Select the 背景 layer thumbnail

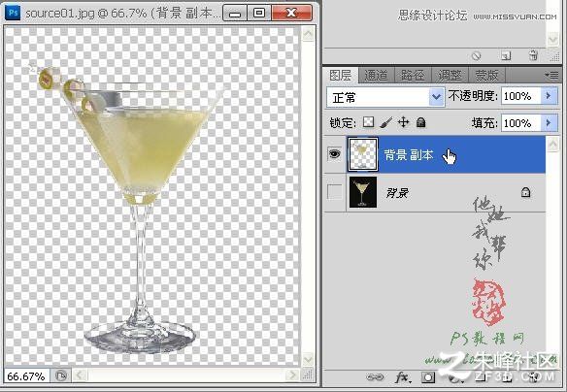[363, 192]
